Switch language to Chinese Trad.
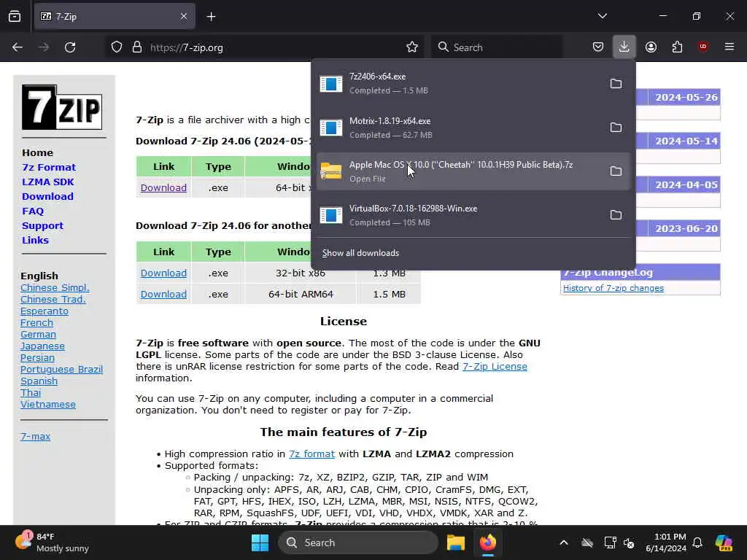The height and width of the screenshot is (560, 747). (53, 299)
